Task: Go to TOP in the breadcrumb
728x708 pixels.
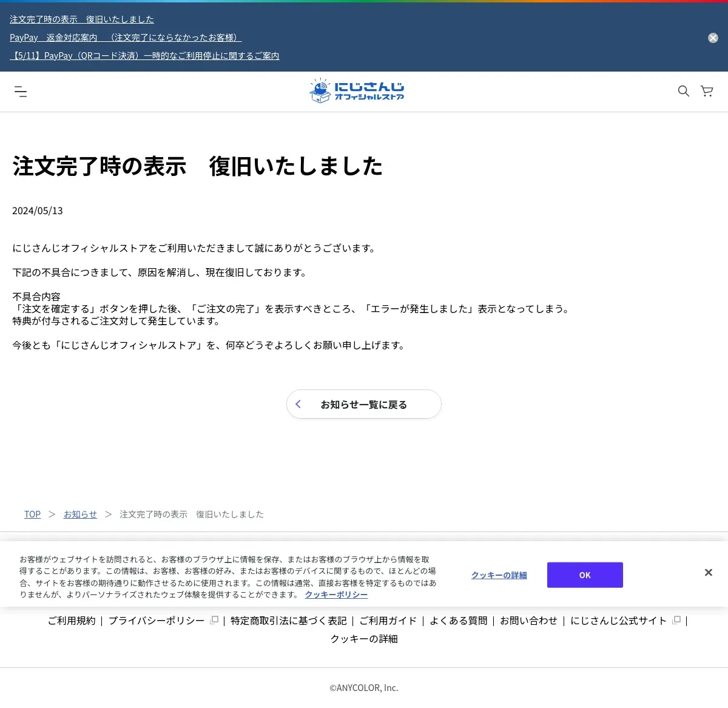Action: tap(32, 514)
